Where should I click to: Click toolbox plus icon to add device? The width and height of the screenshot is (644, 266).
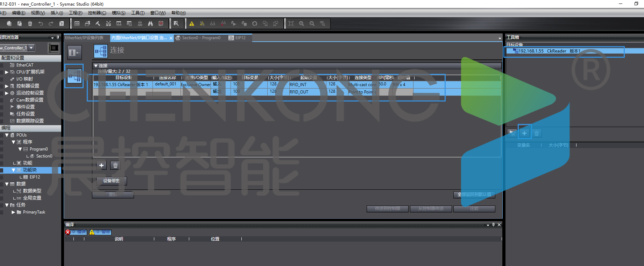pyautogui.click(x=524, y=133)
